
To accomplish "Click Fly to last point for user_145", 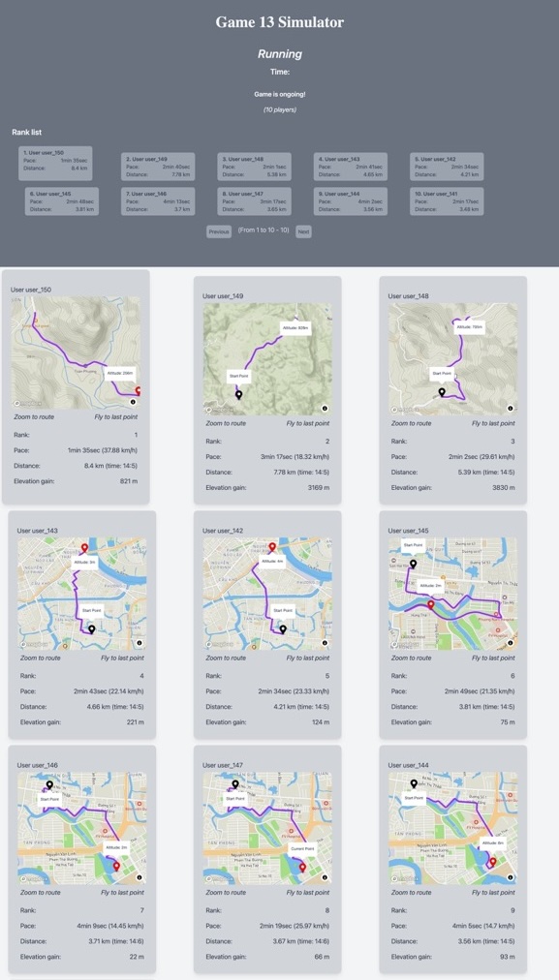I will (493, 658).
